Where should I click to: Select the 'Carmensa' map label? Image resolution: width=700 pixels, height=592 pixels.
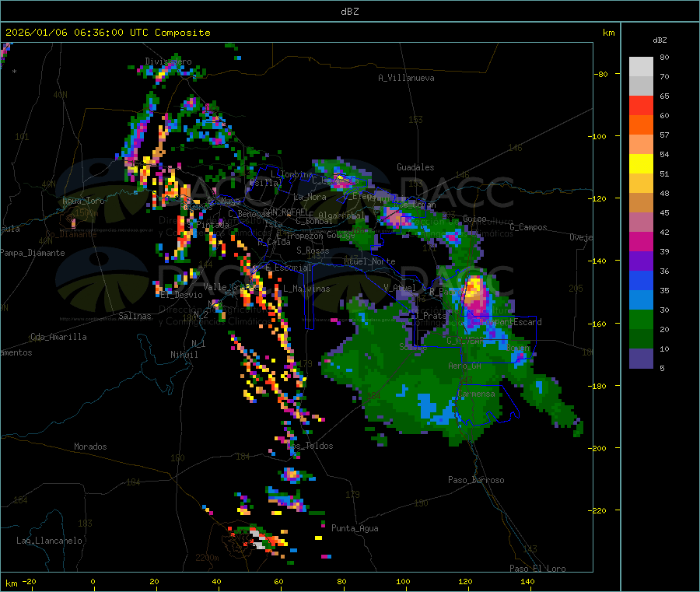pyautogui.click(x=476, y=394)
